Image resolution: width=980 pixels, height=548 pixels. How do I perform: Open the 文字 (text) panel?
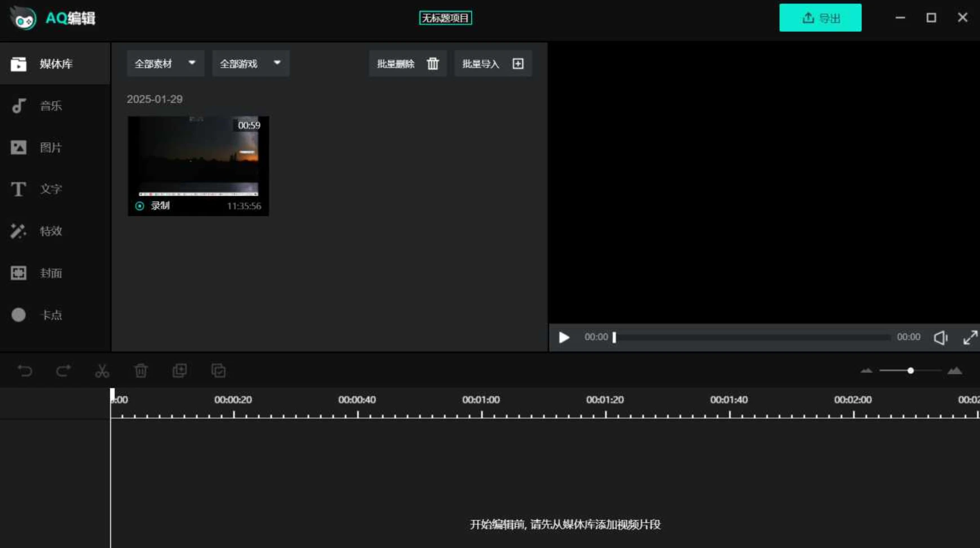pos(50,189)
